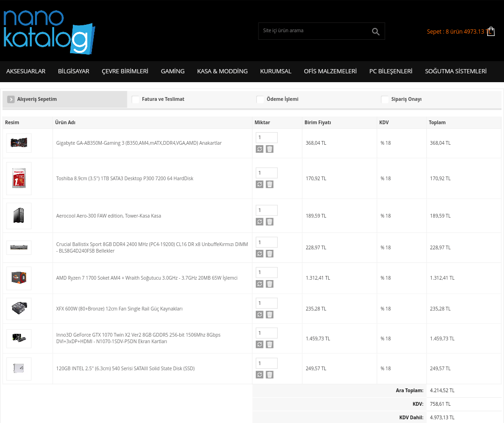Refresh quantity for Toshiba 1TB HardDisk
The height and width of the screenshot is (423, 504).
tap(260, 184)
